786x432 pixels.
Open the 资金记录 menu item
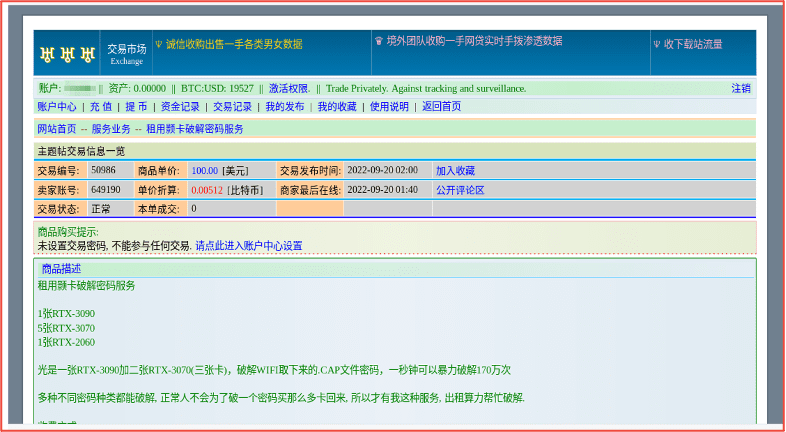[180, 107]
